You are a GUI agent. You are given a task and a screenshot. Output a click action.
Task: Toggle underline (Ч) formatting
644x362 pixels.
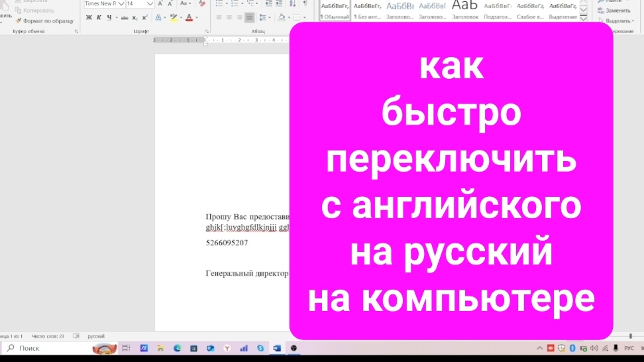(109, 18)
